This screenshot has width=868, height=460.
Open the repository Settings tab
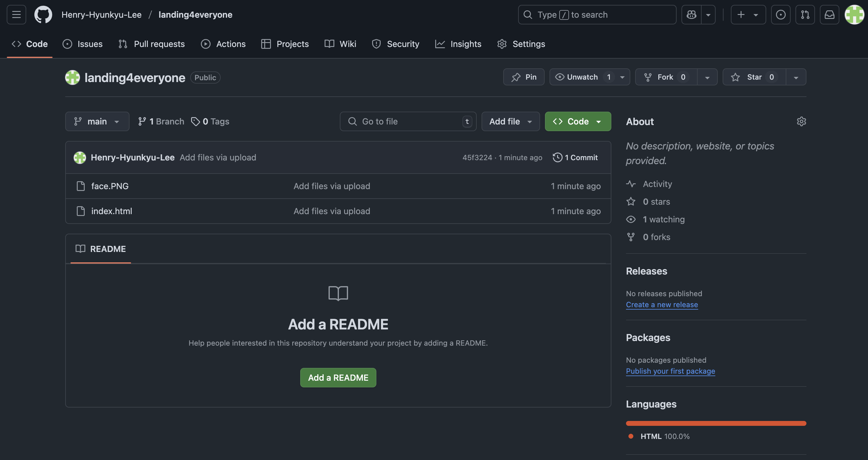click(x=521, y=44)
